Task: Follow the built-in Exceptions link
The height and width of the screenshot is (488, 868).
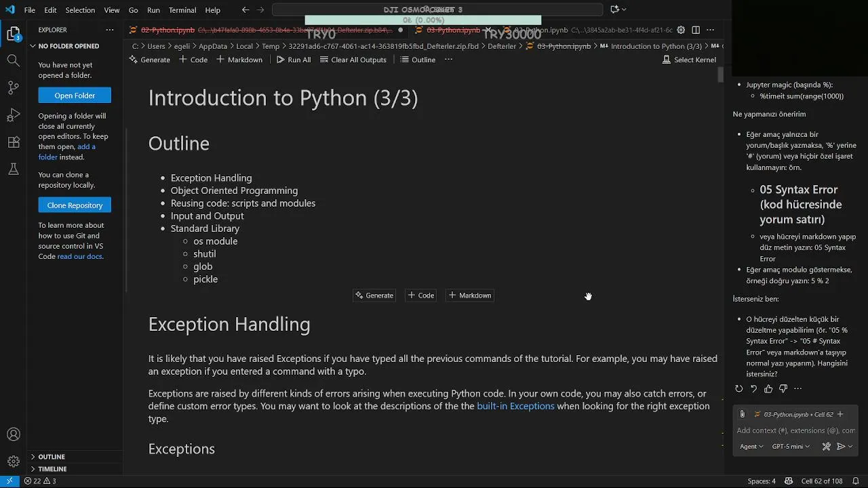Action: click(515, 406)
